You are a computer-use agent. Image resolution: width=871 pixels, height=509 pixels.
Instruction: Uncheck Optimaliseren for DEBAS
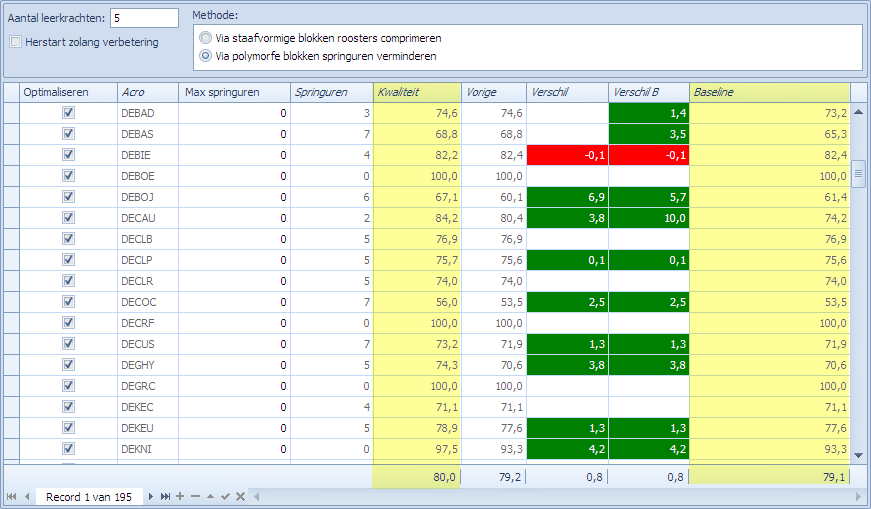click(68, 134)
